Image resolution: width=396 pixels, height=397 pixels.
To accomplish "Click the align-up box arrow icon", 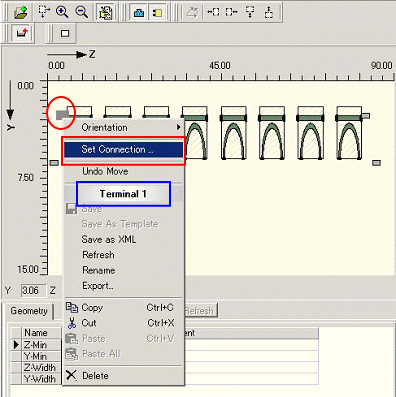I will click(x=269, y=12).
